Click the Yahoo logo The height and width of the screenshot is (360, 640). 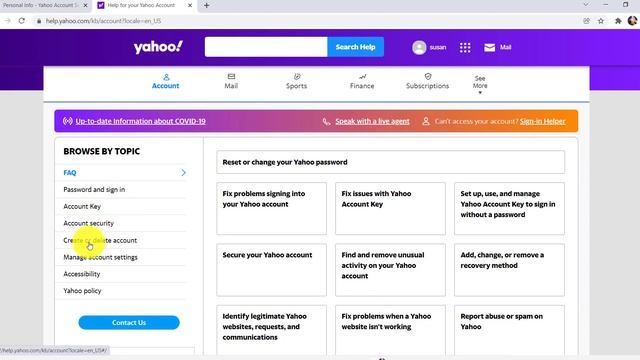(x=158, y=47)
